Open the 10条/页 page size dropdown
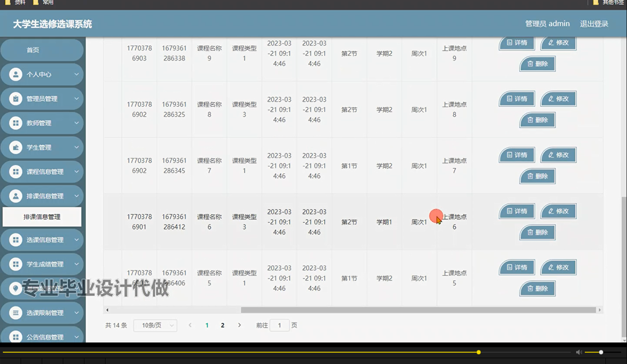Screen dimensions: 627x364 (156, 326)
